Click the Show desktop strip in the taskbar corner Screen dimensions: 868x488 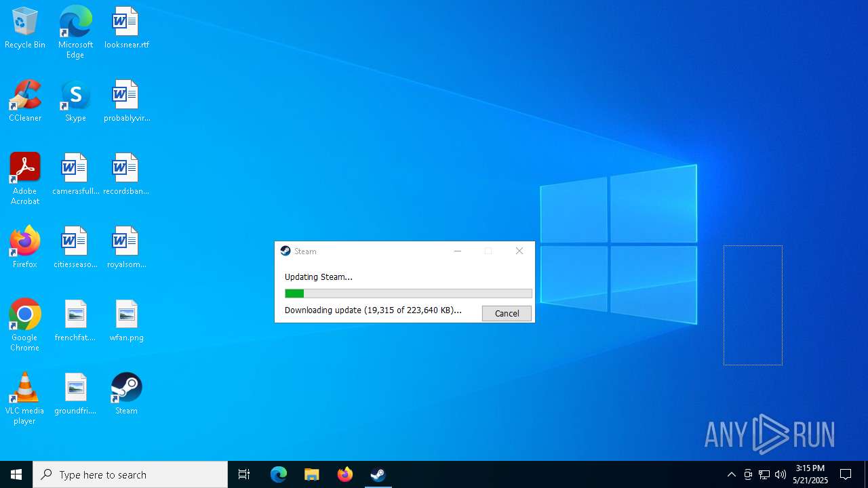tap(866, 474)
